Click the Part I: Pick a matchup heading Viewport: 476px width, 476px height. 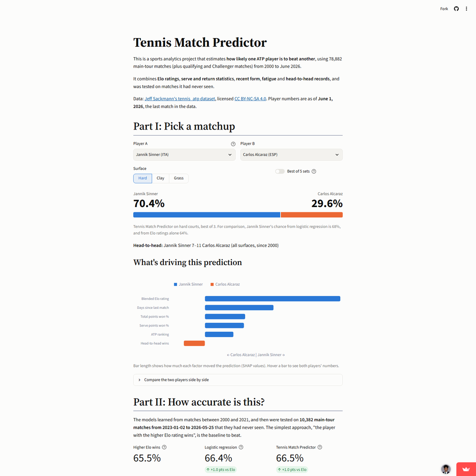(x=184, y=126)
